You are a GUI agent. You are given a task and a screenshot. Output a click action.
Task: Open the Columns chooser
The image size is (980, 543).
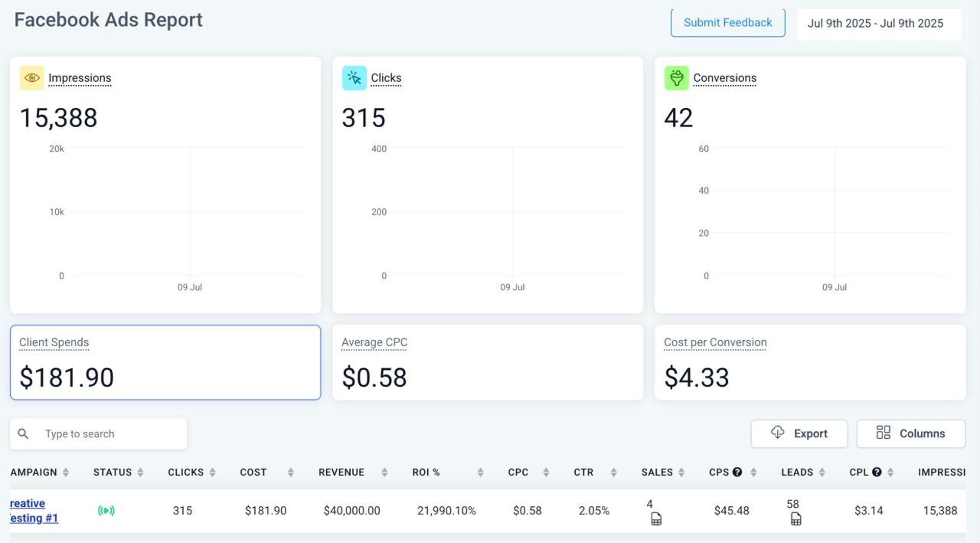click(x=911, y=434)
